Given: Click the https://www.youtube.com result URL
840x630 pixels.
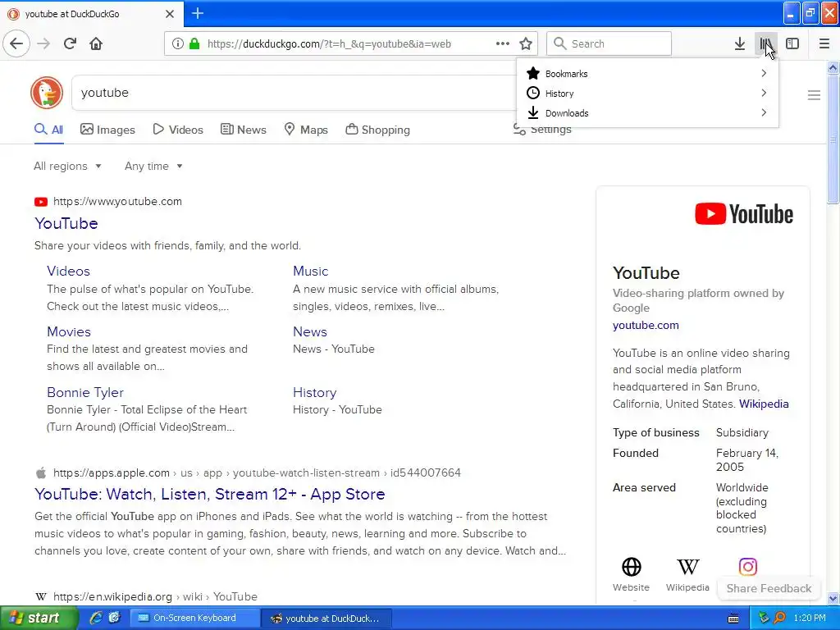Looking at the screenshot, I should coord(117,202).
